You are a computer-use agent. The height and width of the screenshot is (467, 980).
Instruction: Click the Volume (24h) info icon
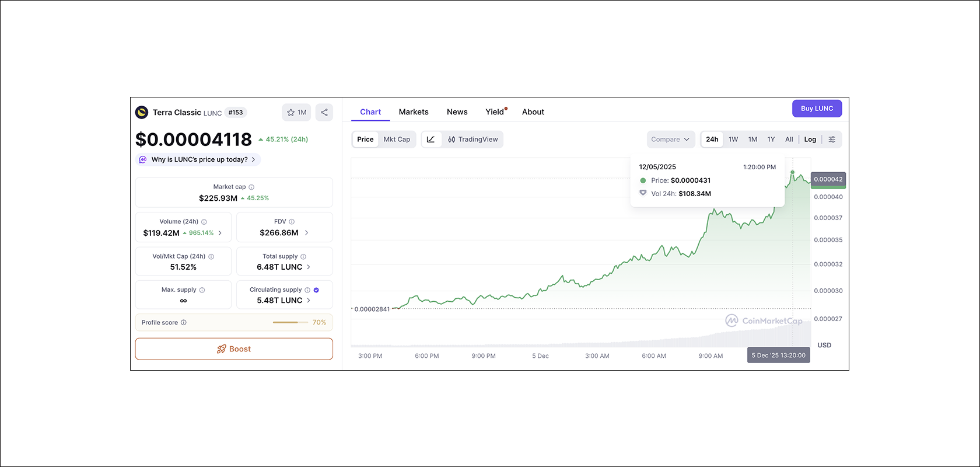point(204,222)
